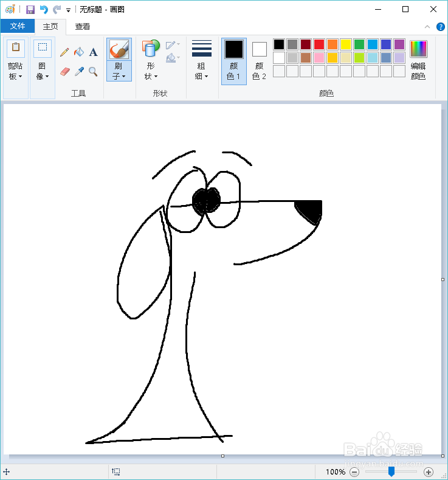This screenshot has height=480, width=448.
Task: Pick the gold color swatch
Action: (x=333, y=58)
